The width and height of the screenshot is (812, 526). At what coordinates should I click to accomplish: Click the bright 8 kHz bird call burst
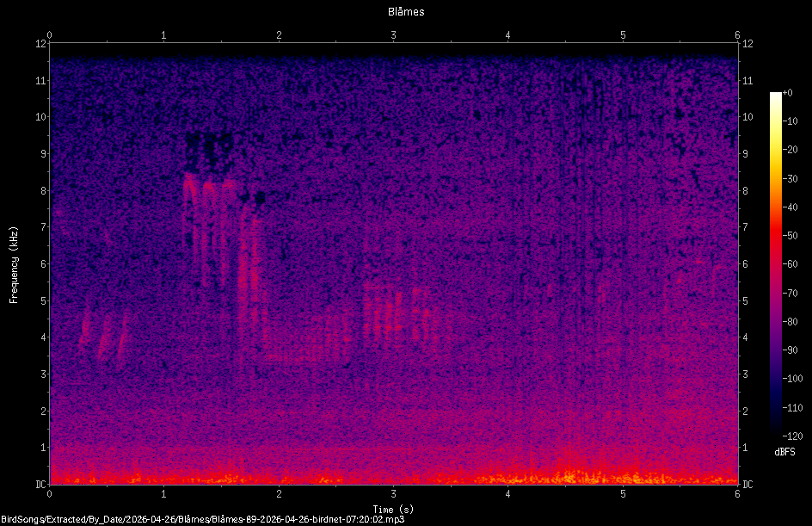pyautogui.click(x=209, y=187)
